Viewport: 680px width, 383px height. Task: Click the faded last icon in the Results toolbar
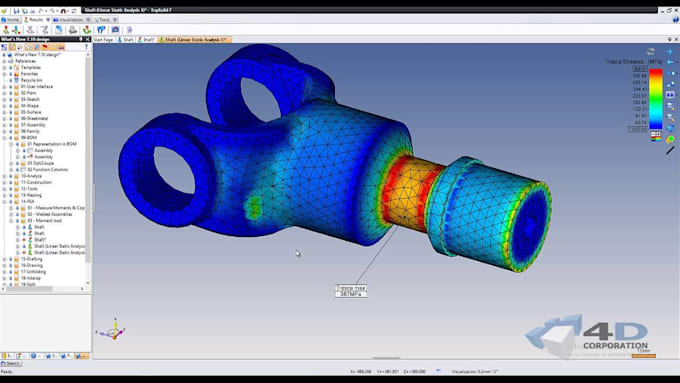(x=129, y=29)
